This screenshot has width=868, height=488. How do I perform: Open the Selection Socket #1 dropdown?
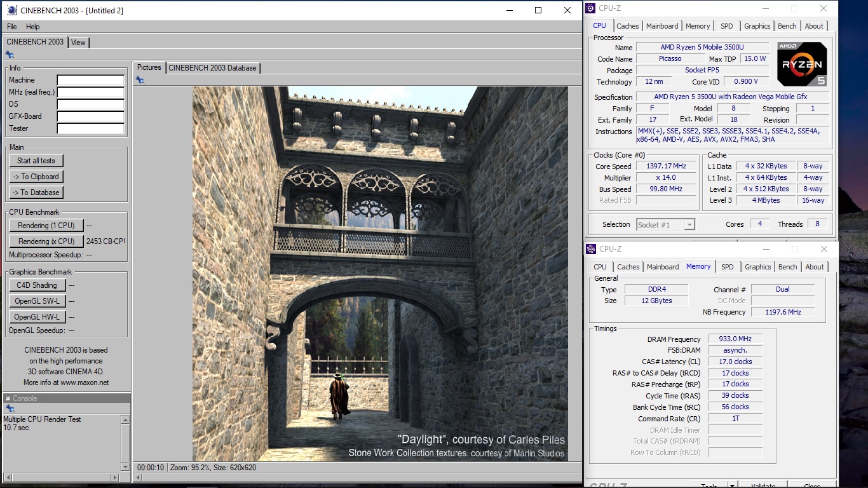(x=665, y=224)
